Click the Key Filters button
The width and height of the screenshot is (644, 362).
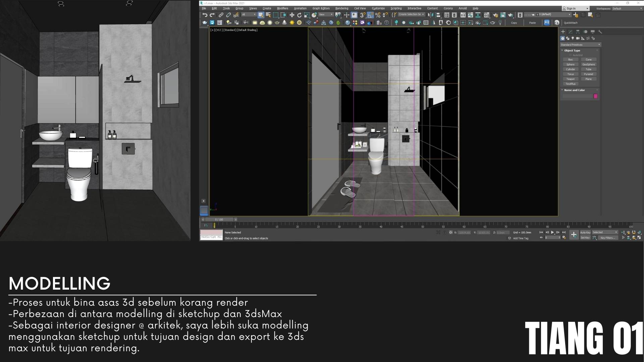(x=608, y=238)
